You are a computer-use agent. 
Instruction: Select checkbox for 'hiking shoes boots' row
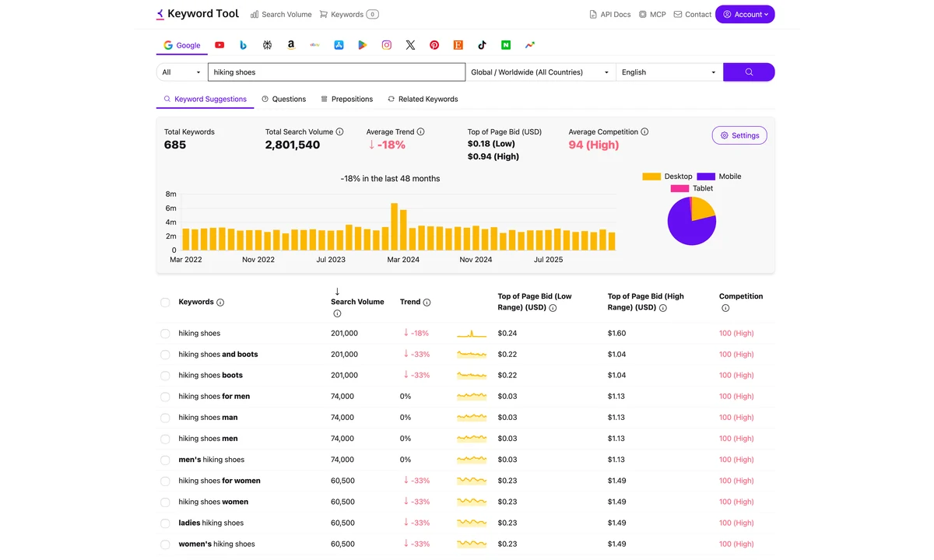(x=165, y=376)
